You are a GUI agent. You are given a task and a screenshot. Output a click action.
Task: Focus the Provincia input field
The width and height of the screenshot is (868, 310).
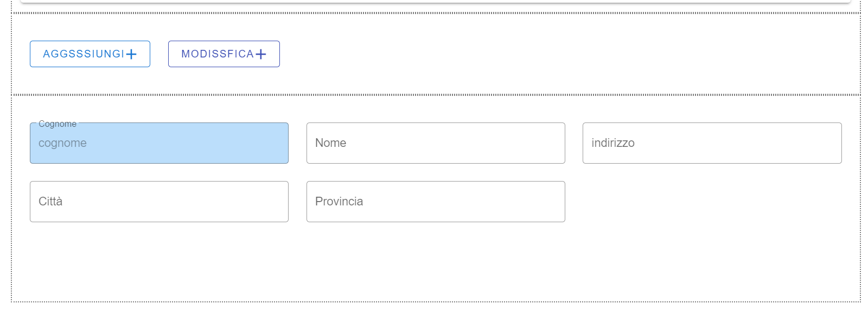tap(436, 202)
